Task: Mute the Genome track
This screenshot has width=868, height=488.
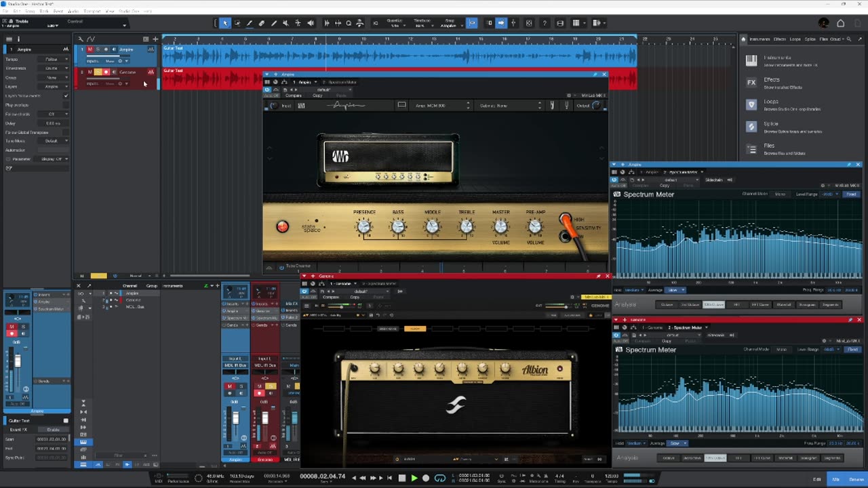Action: click(90, 72)
